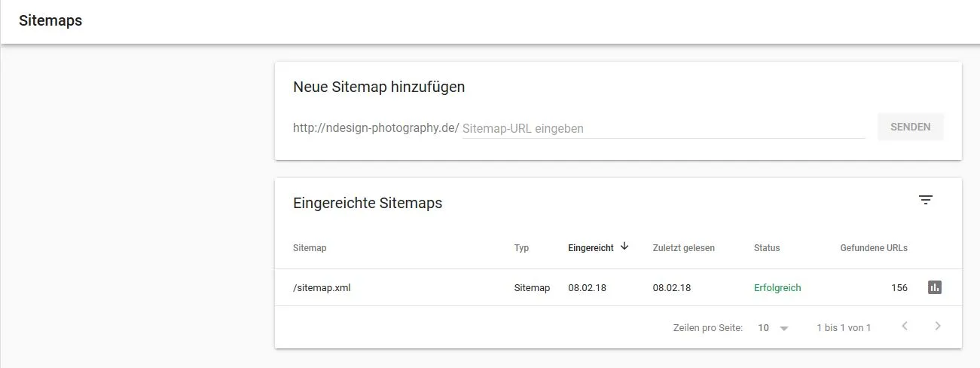Image resolution: width=980 pixels, height=368 pixels.
Task: Go to next page with right chevron
Action: (938, 327)
